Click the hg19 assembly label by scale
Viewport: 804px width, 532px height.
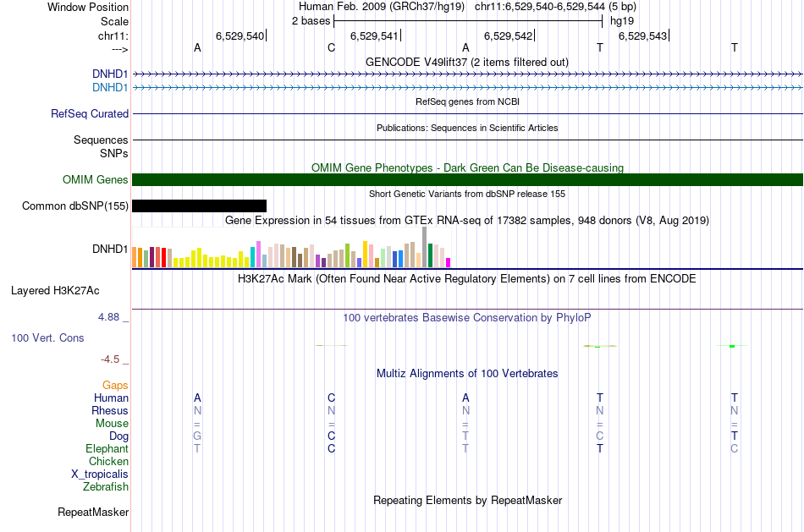click(x=622, y=21)
